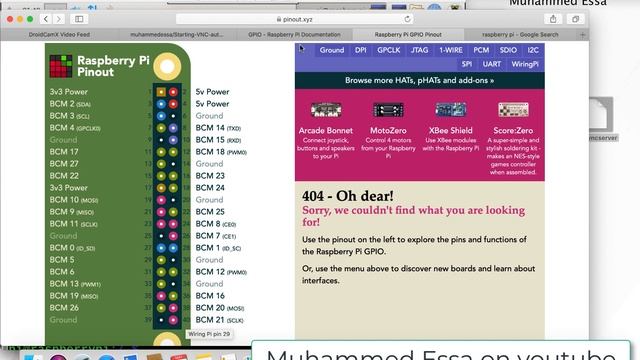Select BCM 8 (CE0) pin label
The width and height of the screenshot is (640, 360).
tap(216, 224)
